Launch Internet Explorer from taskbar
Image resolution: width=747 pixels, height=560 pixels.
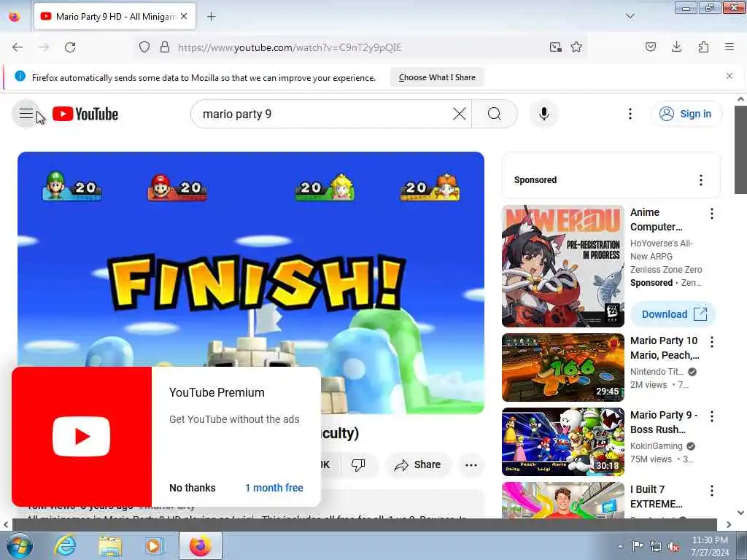65,545
